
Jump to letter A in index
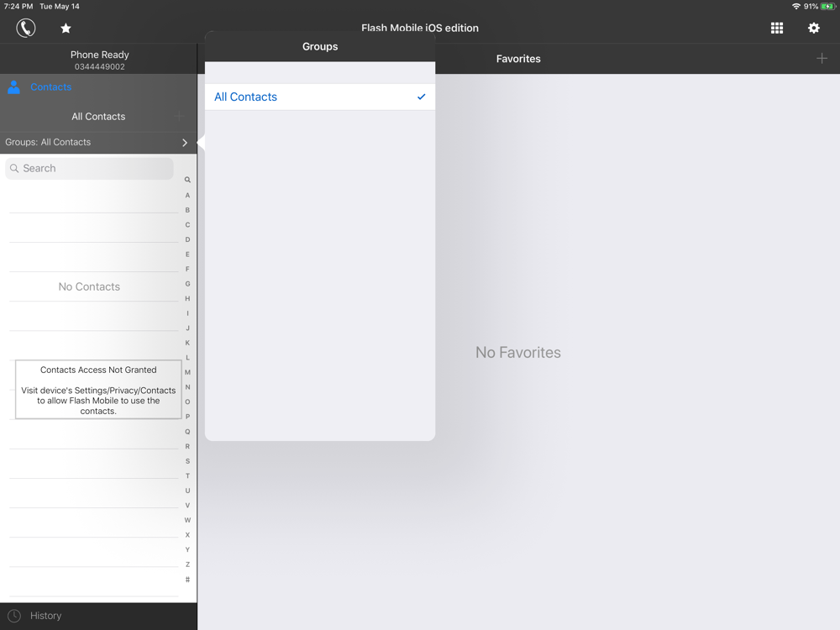[x=187, y=195]
